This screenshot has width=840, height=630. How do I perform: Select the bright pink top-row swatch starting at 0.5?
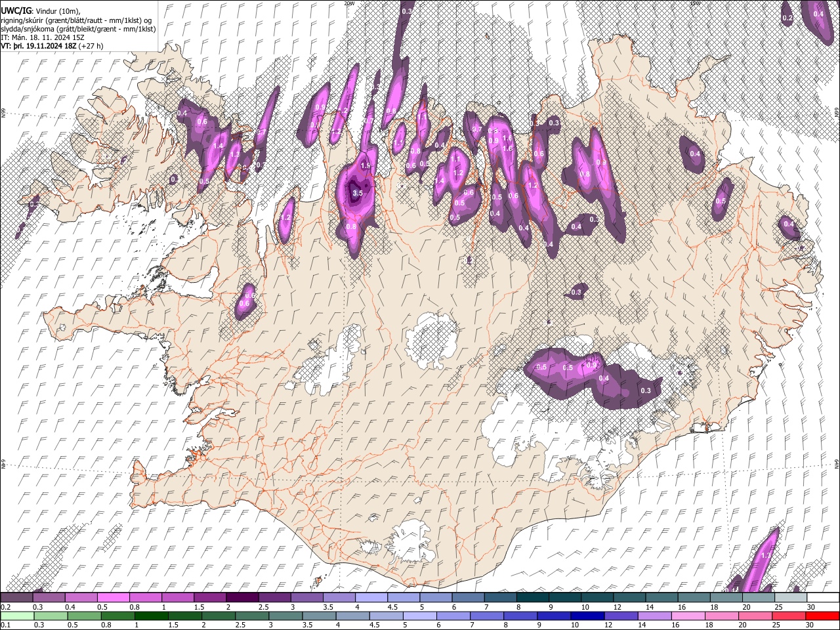[113, 597]
